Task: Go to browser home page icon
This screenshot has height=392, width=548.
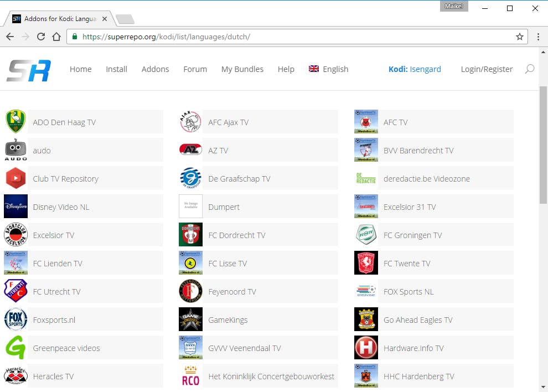Action: 56,37
